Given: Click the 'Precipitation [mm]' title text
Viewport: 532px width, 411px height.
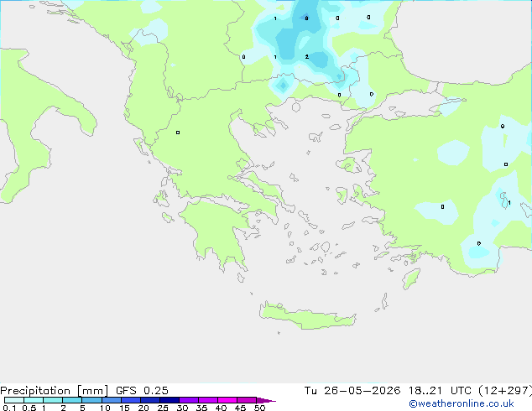Looking at the screenshot, I should pyautogui.click(x=55, y=391).
